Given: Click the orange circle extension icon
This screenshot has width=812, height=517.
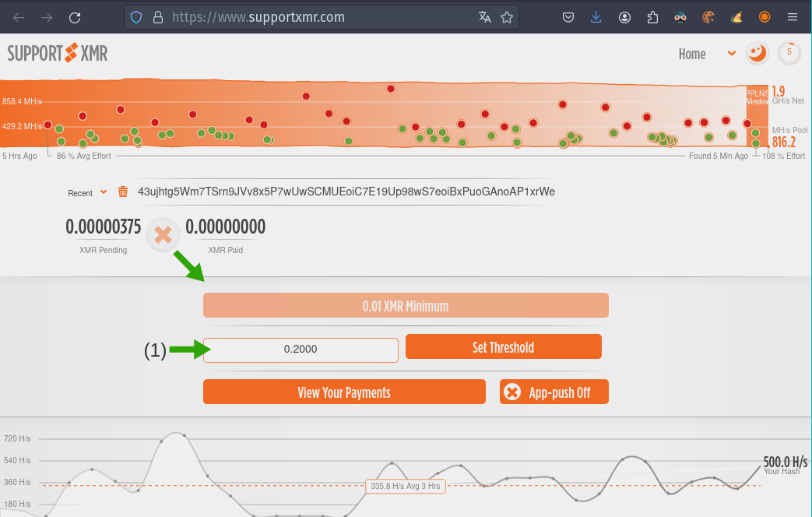Looking at the screenshot, I should tap(765, 17).
